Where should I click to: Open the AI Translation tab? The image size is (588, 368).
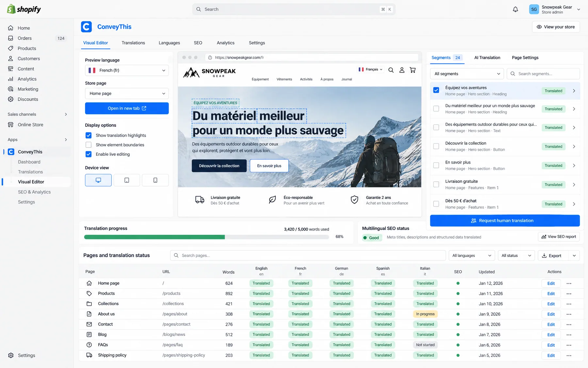(x=487, y=58)
